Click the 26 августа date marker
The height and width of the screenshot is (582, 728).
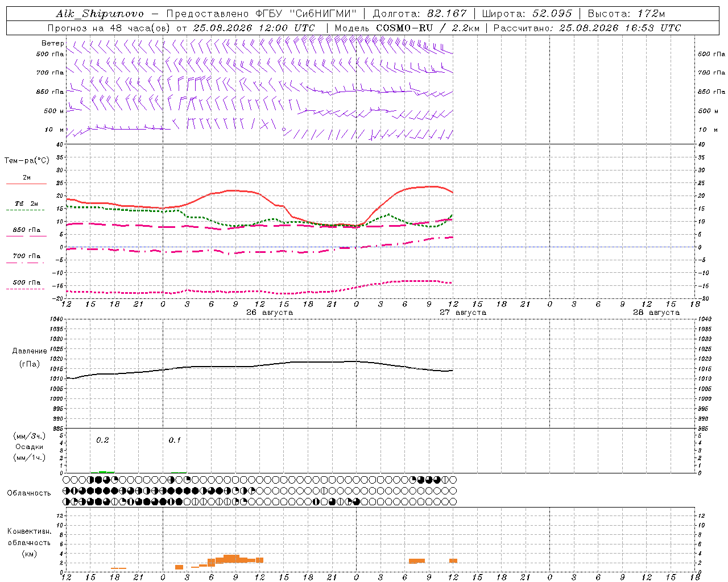coord(270,313)
